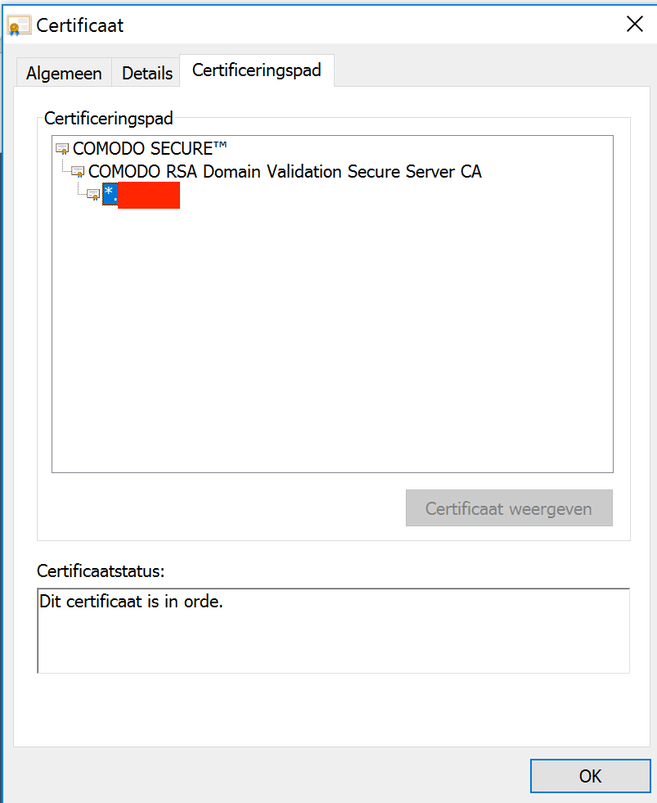Click the Certificeringspad group box label
The height and width of the screenshot is (803, 657).
(x=109, y=118)
